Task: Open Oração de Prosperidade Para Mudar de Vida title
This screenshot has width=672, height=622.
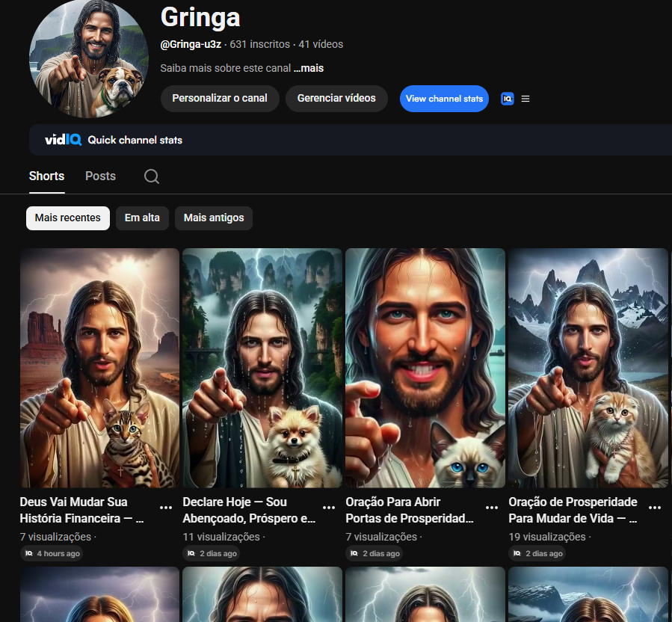Action: [573, 510]
